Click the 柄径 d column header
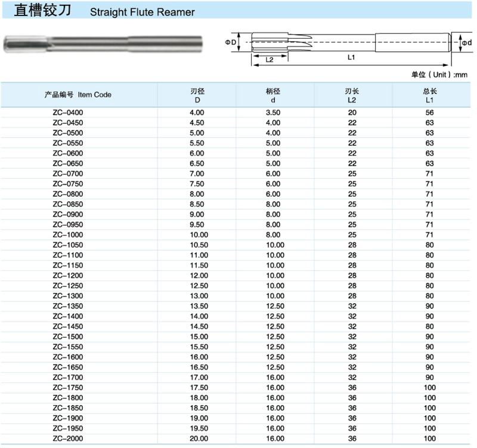The width and height of the screenshot is (477, 448). click(272, 95)
